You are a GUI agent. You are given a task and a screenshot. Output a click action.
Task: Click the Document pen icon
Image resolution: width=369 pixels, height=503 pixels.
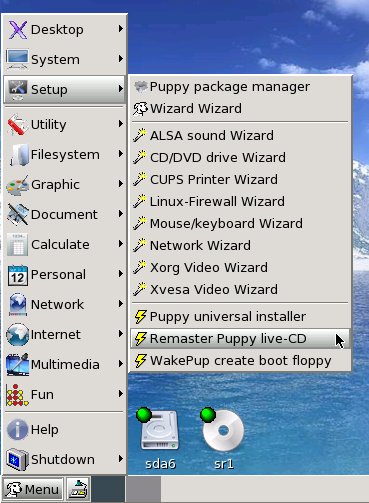[17, 214]
